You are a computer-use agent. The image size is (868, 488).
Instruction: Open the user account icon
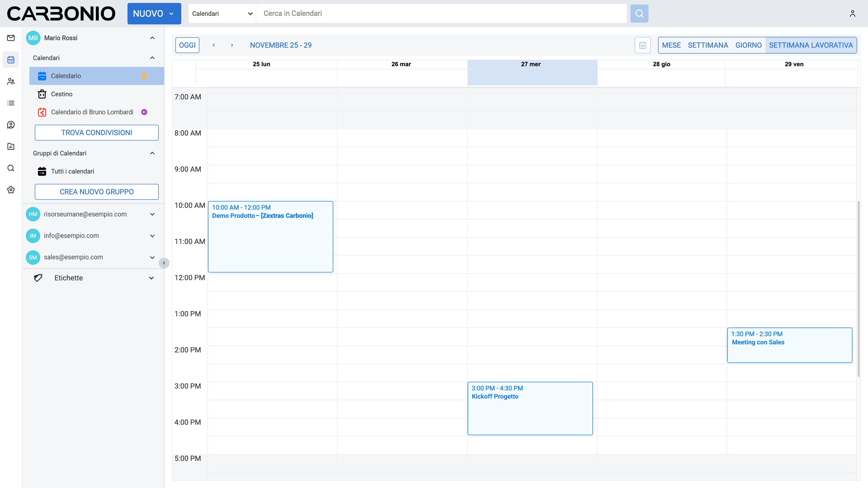pos(852,14)
